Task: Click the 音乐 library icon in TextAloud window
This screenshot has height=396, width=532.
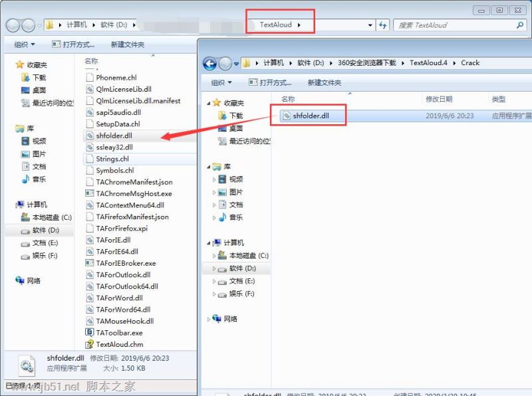Action: click(25, 179)
